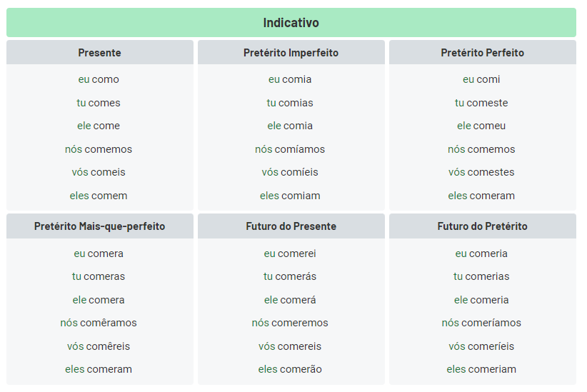The height and width of the screenshot is (392, 587).
Task: Select the Presente column header
Action: (x=99, y=53)
